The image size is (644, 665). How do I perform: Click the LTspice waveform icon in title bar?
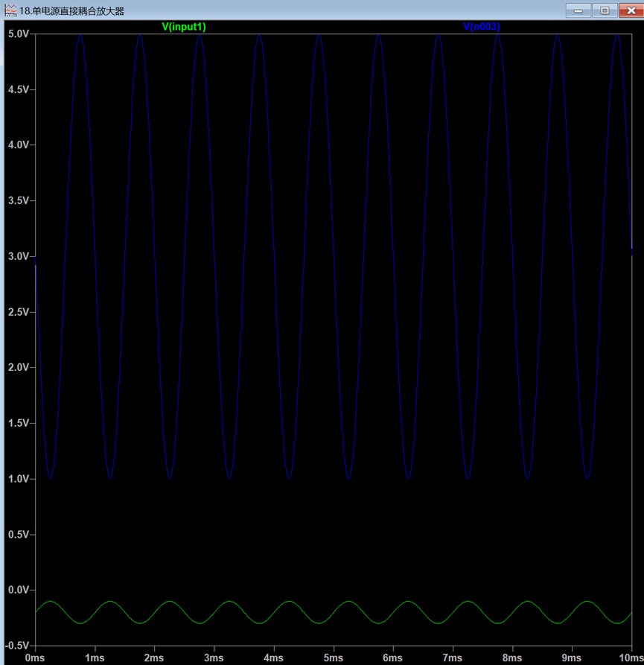point(10,10)
